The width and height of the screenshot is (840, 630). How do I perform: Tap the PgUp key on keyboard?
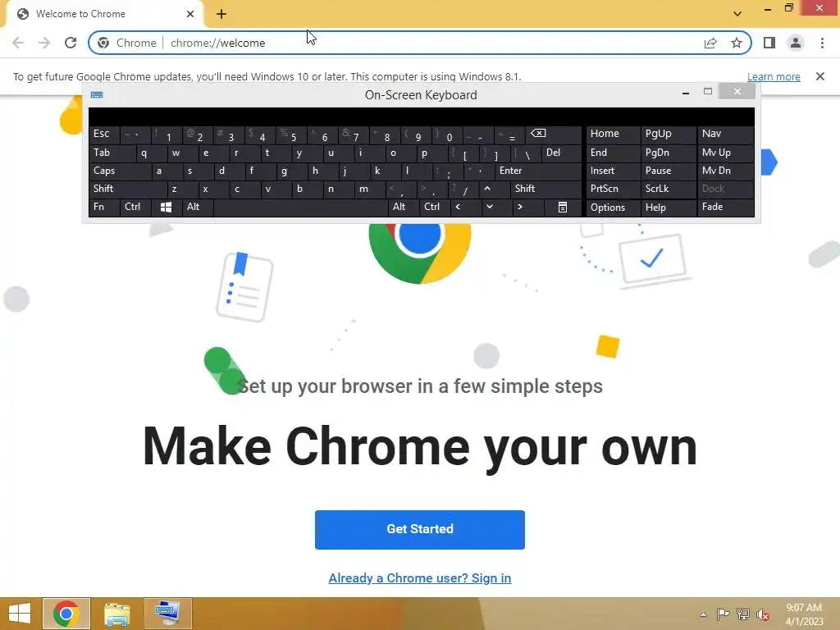pyautogui.click(x=668, y=134)
